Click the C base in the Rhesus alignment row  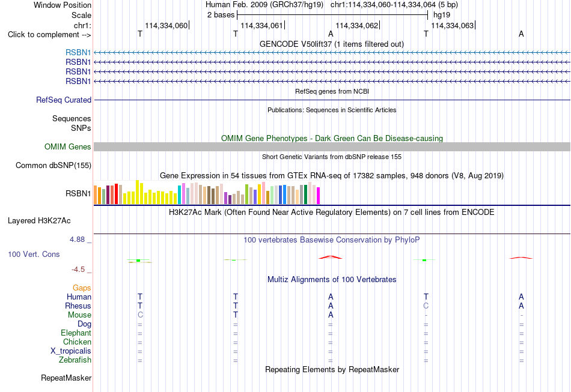coord(426,306)
